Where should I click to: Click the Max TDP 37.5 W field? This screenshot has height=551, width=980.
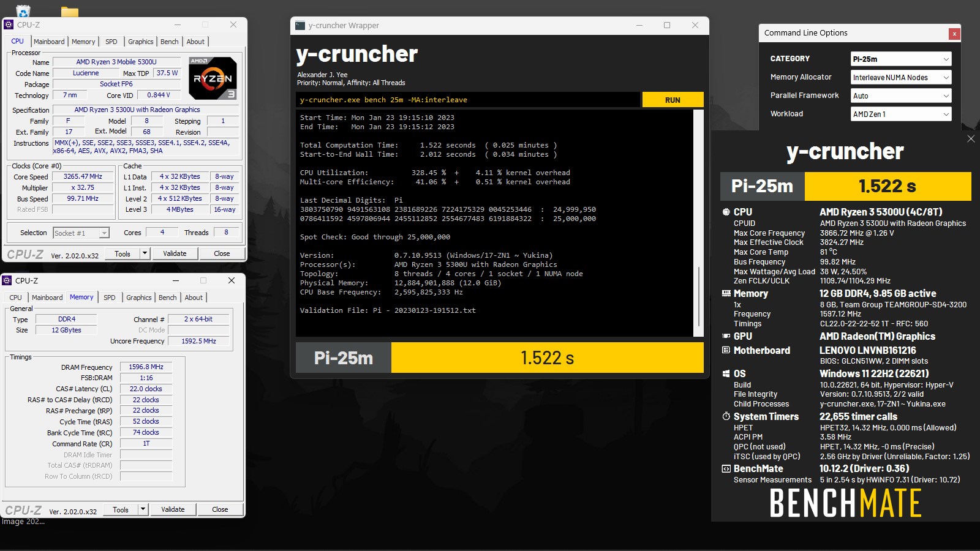pos(167,73)
